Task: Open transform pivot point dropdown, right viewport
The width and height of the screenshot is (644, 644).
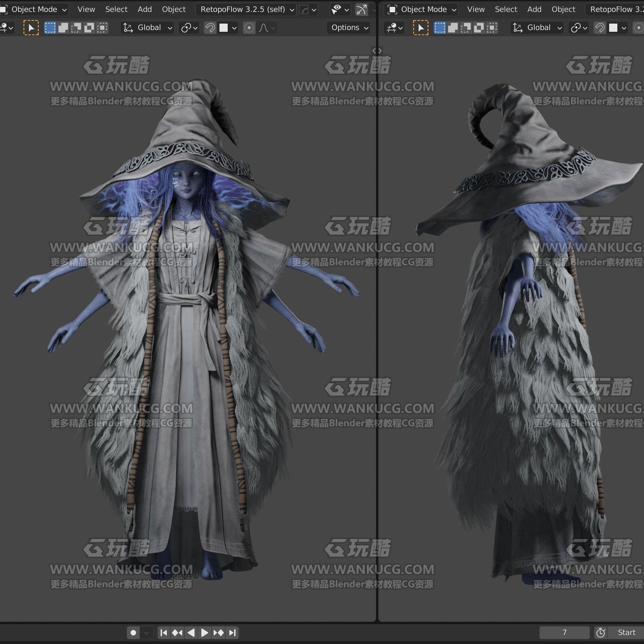Action: point(579,28)
